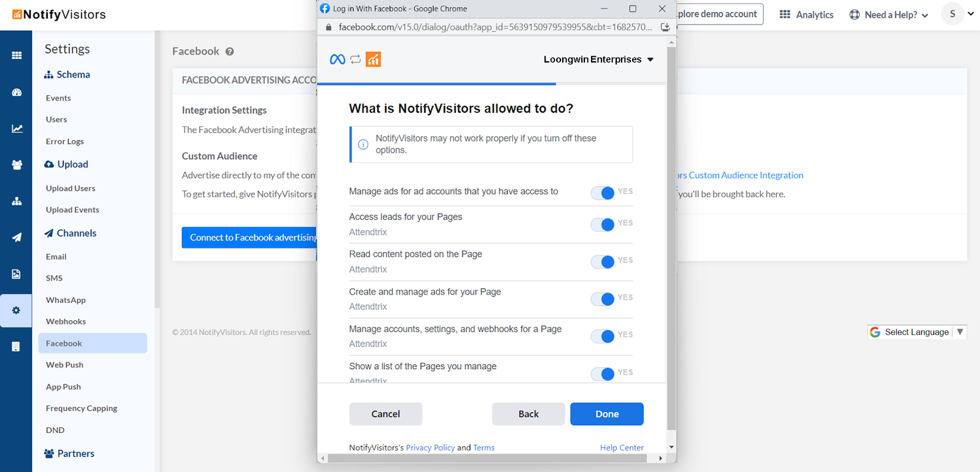The height and width of the screenshot is (472, 980).
Task: Open Custom Audience Integration link
Action: coord(740,175)
